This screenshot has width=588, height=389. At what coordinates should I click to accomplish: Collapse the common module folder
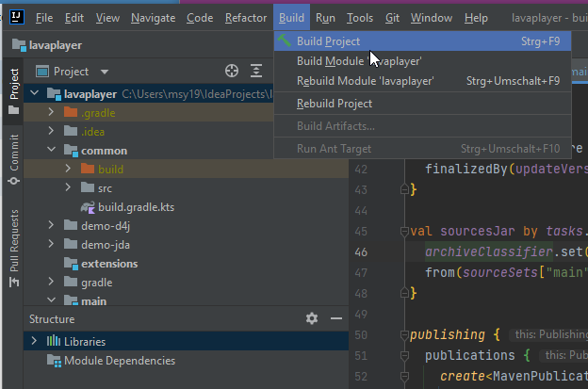tap(52, 151)
